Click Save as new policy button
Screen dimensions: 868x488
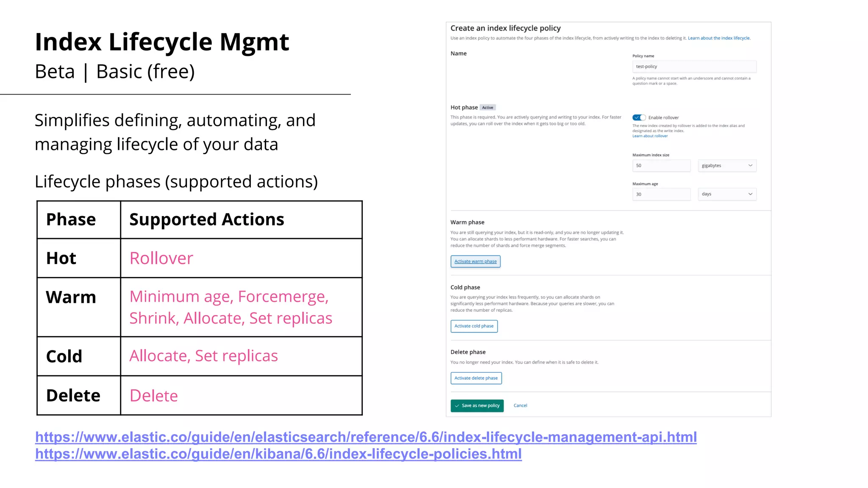tap(477, 406)
